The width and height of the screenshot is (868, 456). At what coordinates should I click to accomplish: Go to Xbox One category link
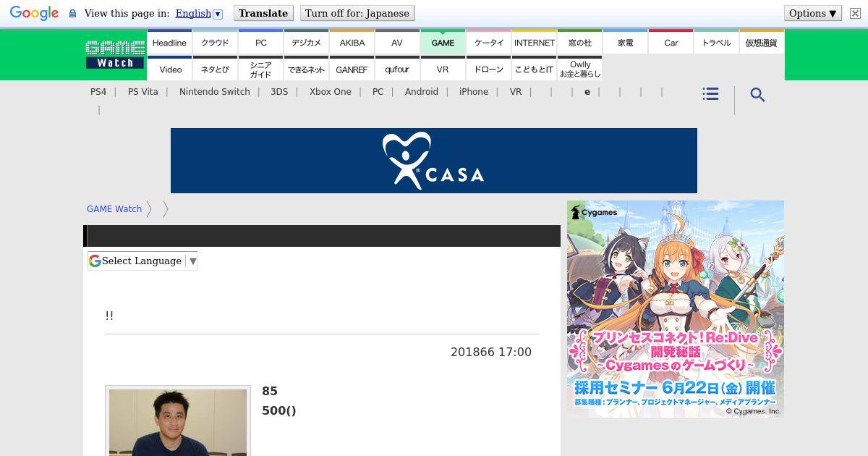[x=331, y=92]
